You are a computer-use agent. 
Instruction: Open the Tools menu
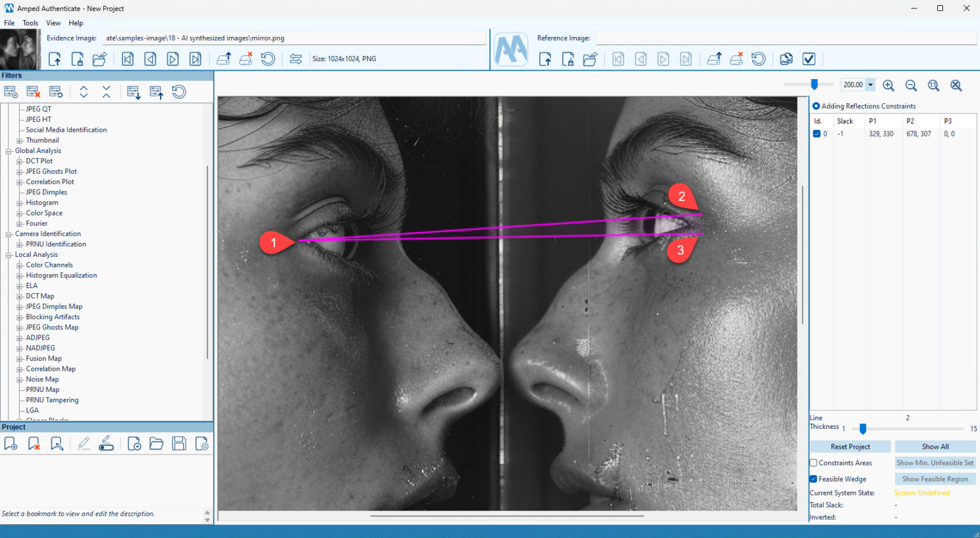pyautogui.click(x=30, y=23)
